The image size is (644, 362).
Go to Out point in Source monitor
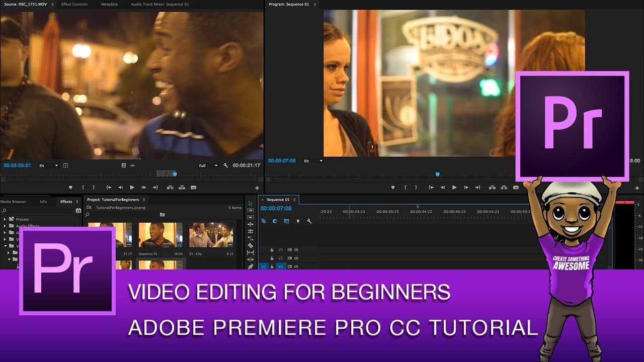pyautogui.click(x=155, y=188)
